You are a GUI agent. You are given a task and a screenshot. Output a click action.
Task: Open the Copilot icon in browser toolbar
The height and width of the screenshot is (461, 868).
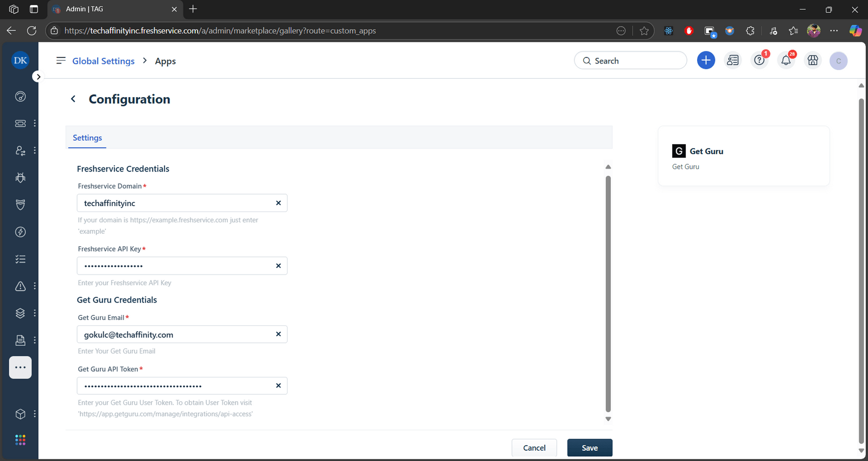coord(856,31)
